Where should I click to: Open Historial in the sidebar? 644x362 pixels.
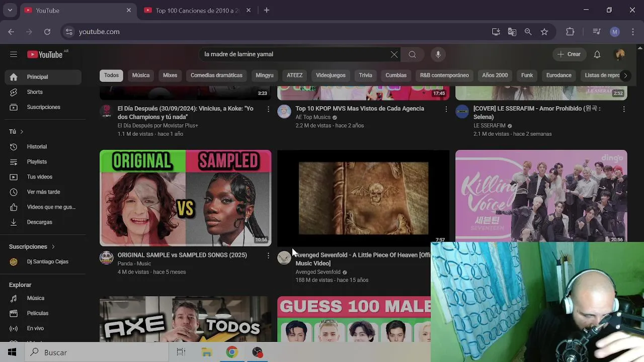[x=43, y=147]
